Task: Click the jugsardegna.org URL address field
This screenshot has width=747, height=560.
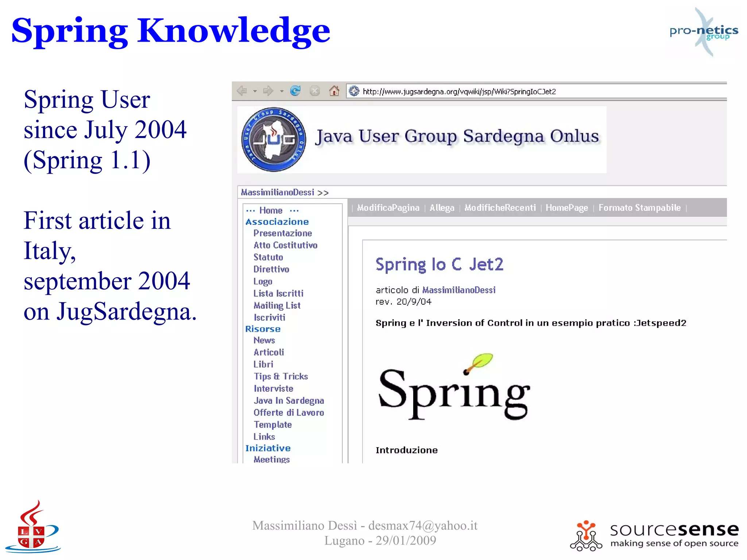Action: tap(536, 91)
